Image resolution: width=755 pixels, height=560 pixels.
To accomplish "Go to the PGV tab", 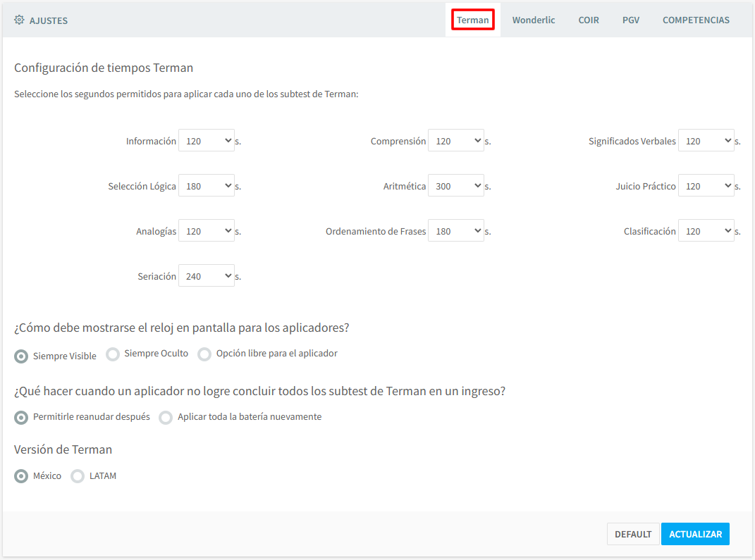I will [x=630, y=20].
